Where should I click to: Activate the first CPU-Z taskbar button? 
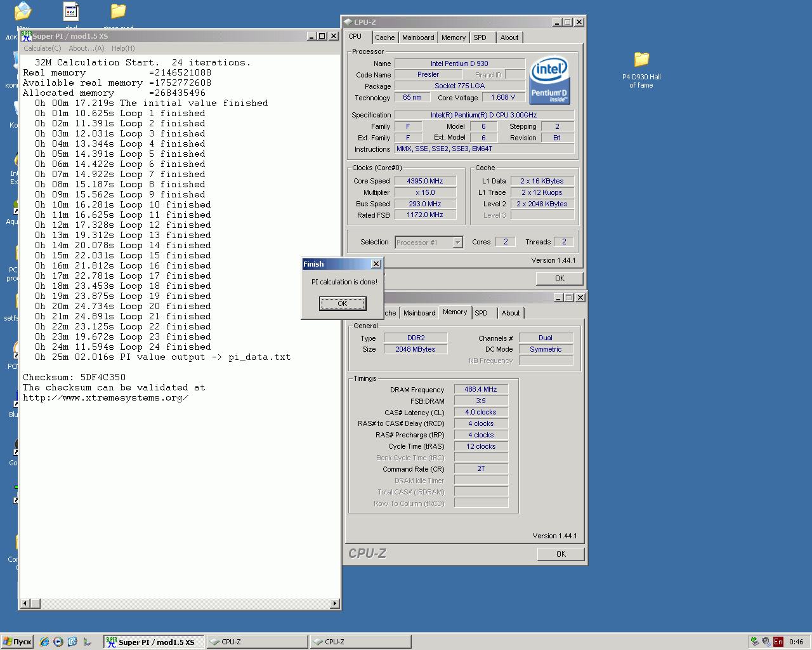[x=257, y=642]
